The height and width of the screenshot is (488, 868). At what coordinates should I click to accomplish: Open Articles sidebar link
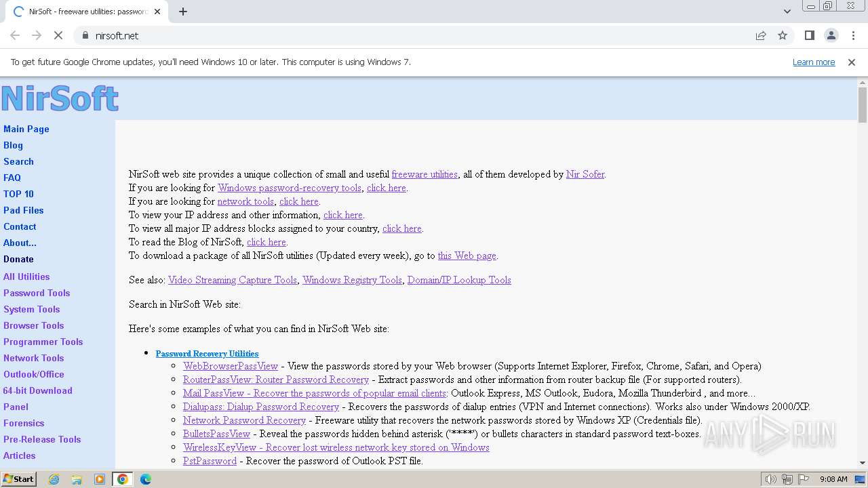(x=20, y=455)
